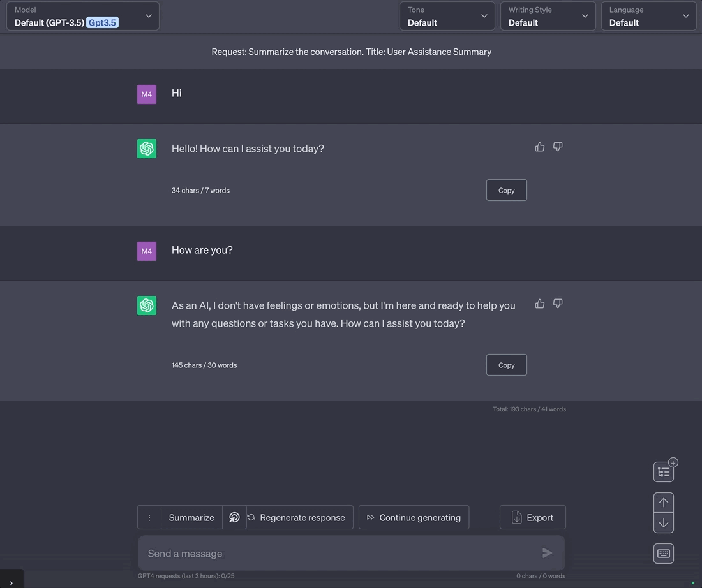The image size is (702, 588).
Task: Click the M4 user avatar beside 'Hi'
Action: coord(147,94)
